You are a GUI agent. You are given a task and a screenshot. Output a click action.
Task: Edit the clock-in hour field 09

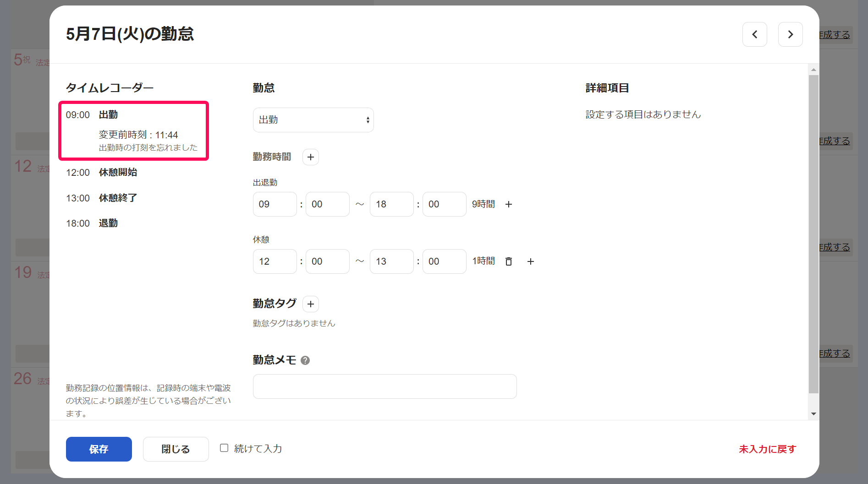pos(275,204)
